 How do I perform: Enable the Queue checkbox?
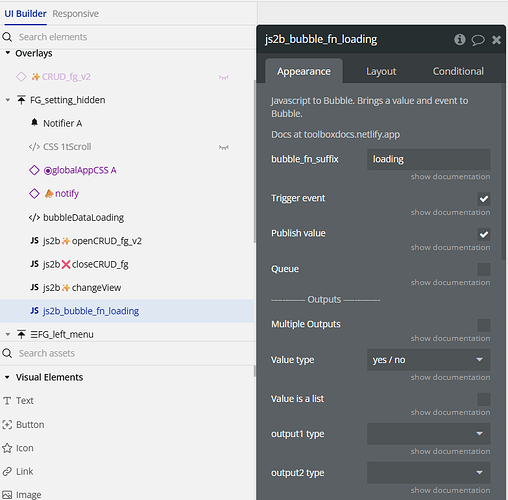484,269
